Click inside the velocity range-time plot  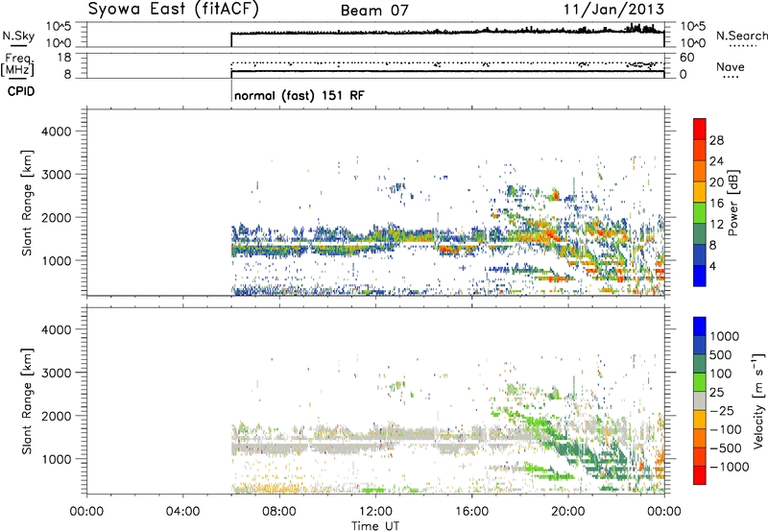(x=375, y=400)
